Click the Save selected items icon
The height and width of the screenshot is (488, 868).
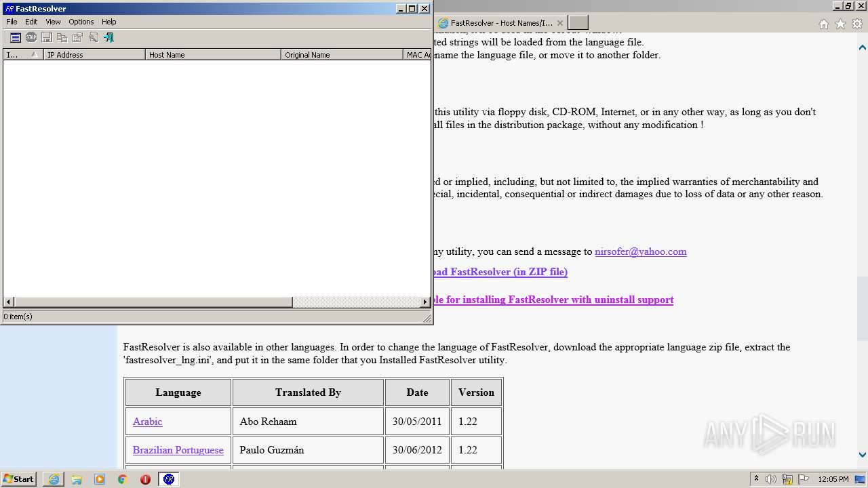tap(47, 37)
